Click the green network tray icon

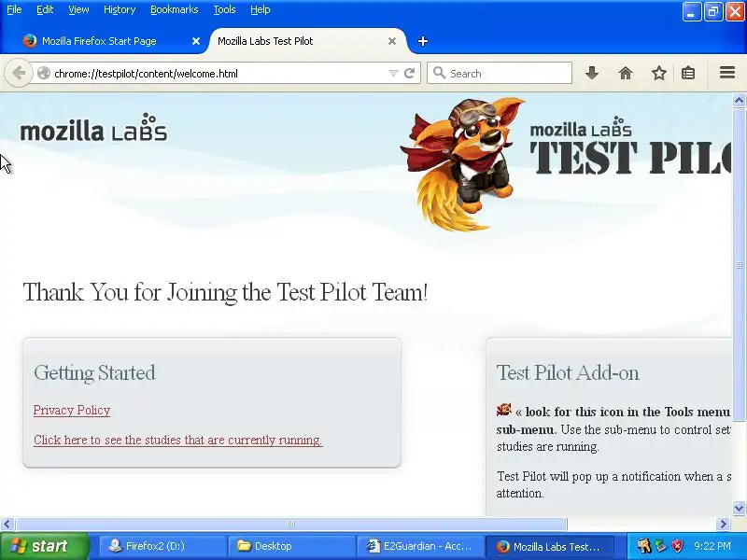660,546
